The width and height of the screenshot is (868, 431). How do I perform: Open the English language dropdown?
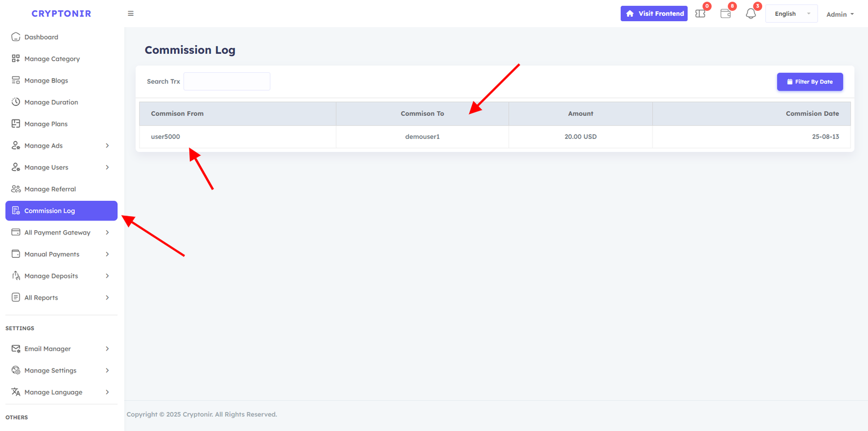(791, 14)
